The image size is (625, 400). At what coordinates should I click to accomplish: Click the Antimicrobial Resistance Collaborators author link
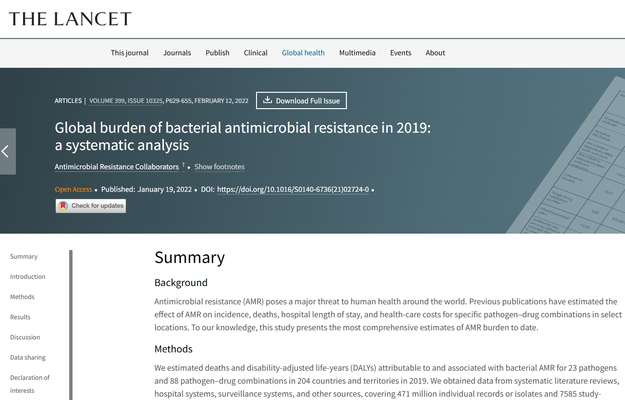[116, 166]
